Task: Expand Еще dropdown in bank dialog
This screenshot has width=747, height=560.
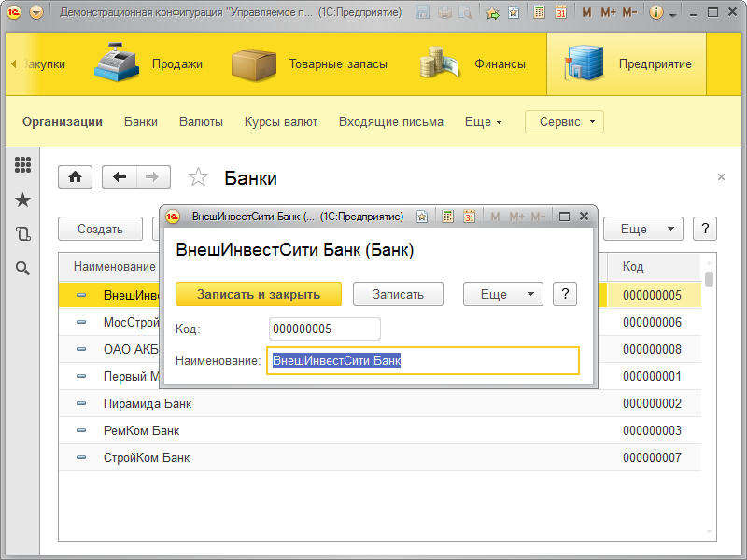Action: click(502, 294)
